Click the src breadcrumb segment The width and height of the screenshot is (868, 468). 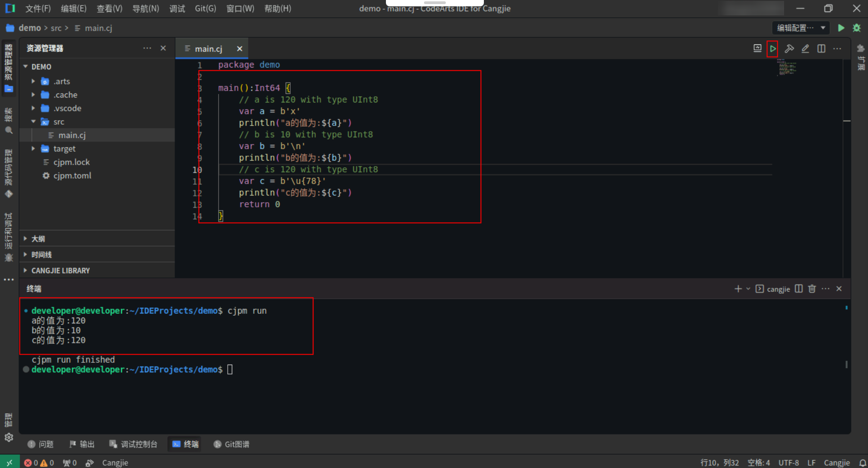(x=56, y=28)
